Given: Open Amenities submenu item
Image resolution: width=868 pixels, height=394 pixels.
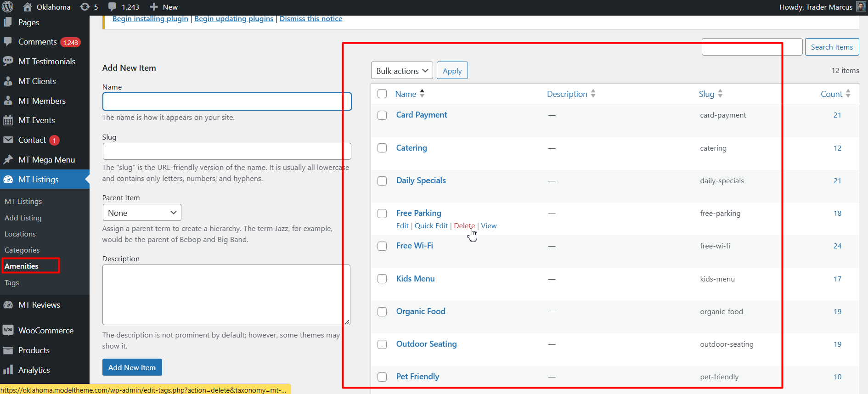Looking at the screenshot, I should (x=22, y=266).
